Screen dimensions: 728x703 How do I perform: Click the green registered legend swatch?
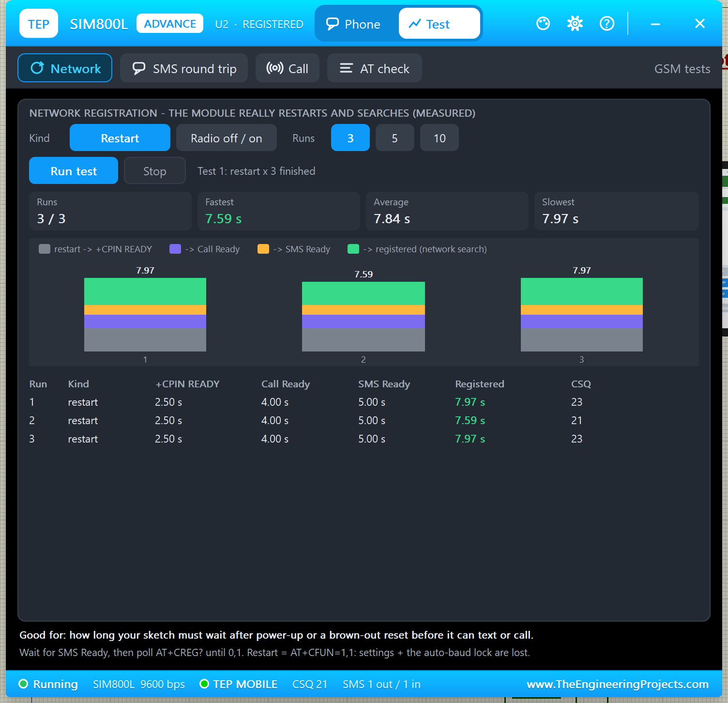click(x=353, y=249)
